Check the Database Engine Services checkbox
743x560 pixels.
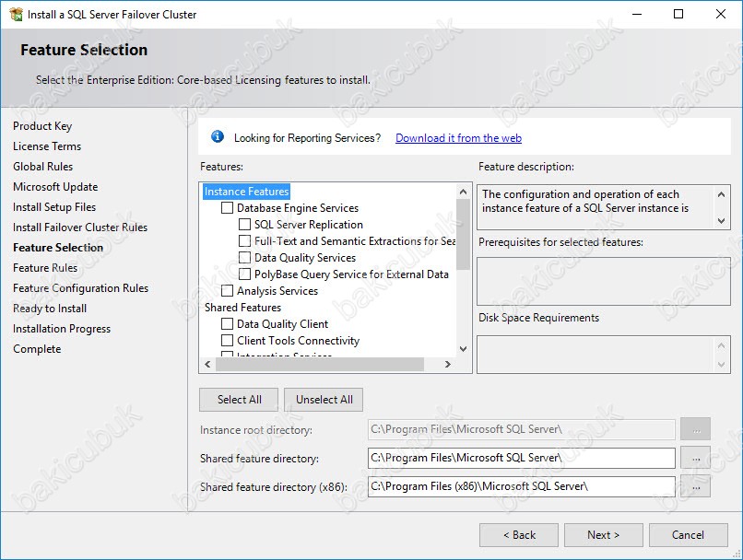click(x=228, y=208)
